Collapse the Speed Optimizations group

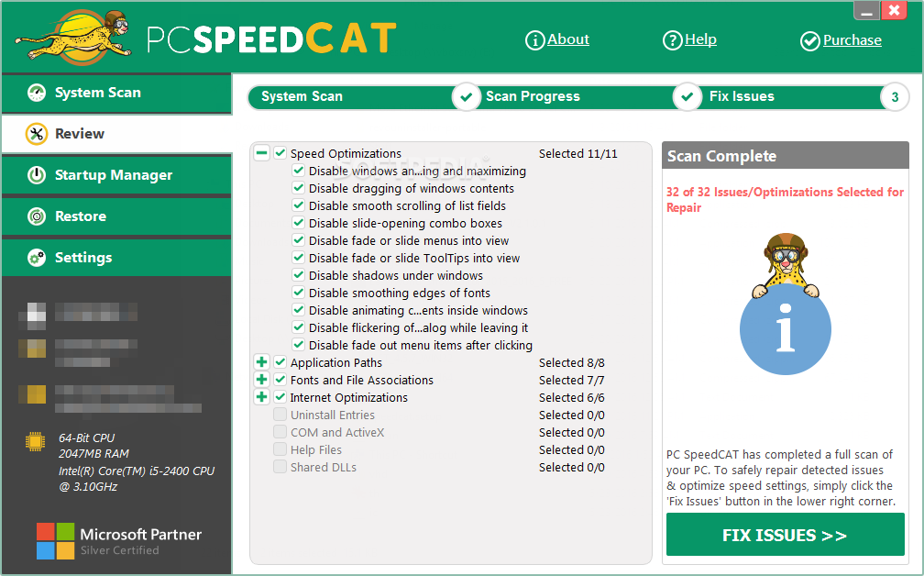(261, 153)
